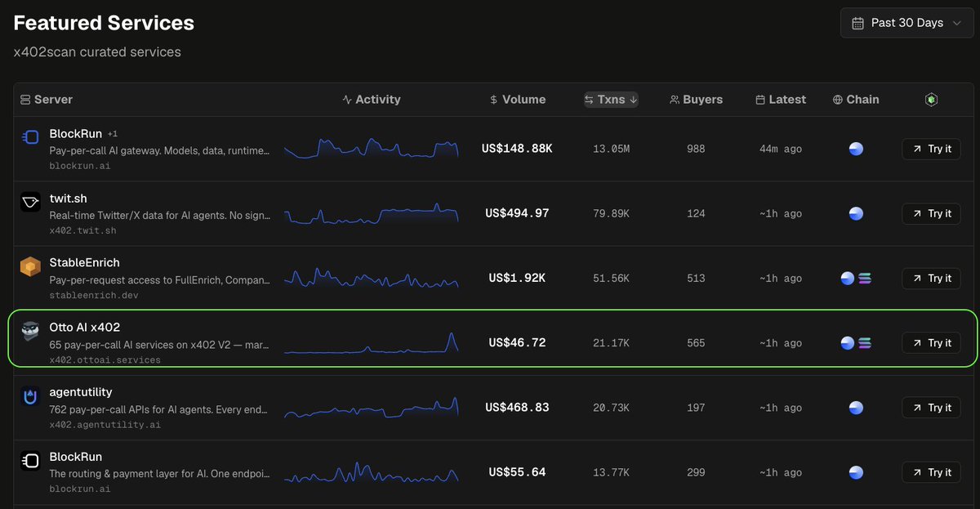This screenshot has width=980, height=509.
Task: Click the twit.sh logo icon
Action: pos(30,203)
